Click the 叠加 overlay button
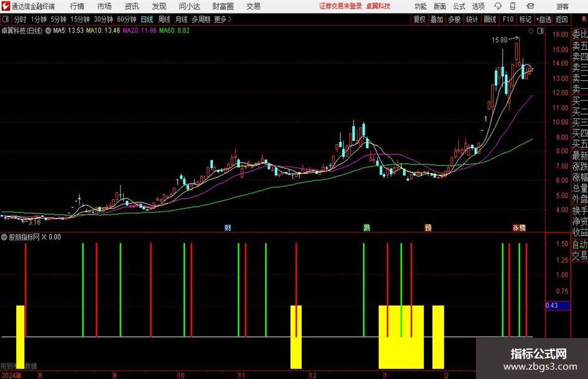The height and width of the screenshot is (379, 588). 437,19
